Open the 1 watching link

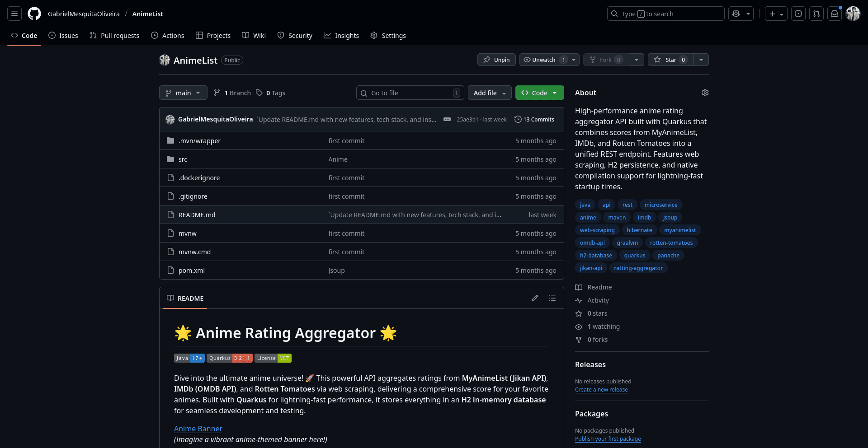tap(598, 327)
